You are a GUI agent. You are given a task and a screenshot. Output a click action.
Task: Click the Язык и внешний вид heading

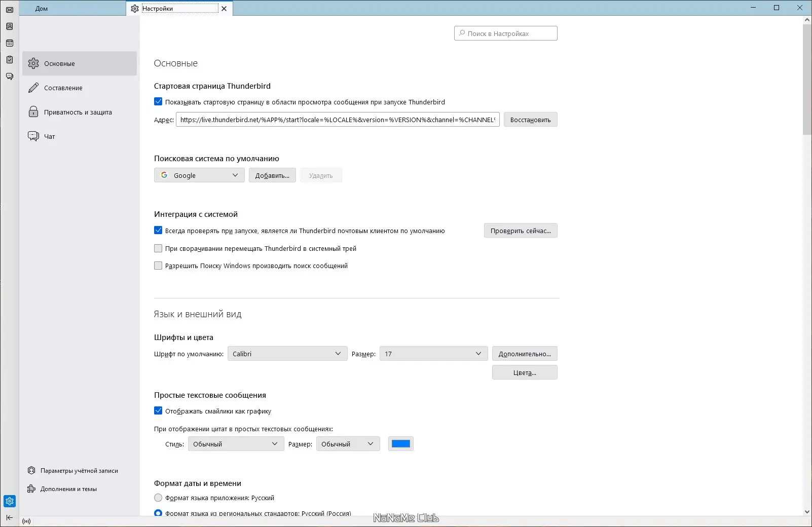click(x=198, y=314)
